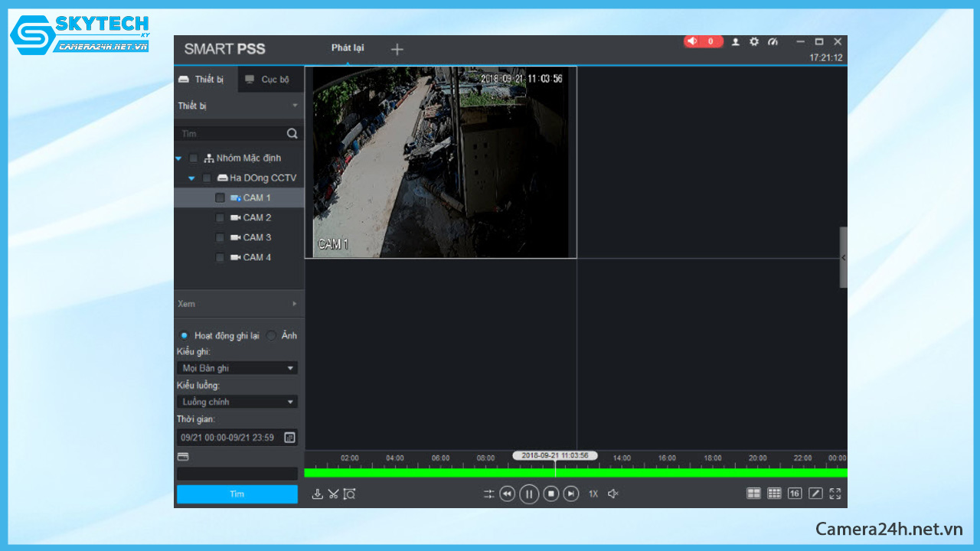Add a new tab with plus button
The height and width of the screenshot is (551, 980).
click(x=397, y=50)
